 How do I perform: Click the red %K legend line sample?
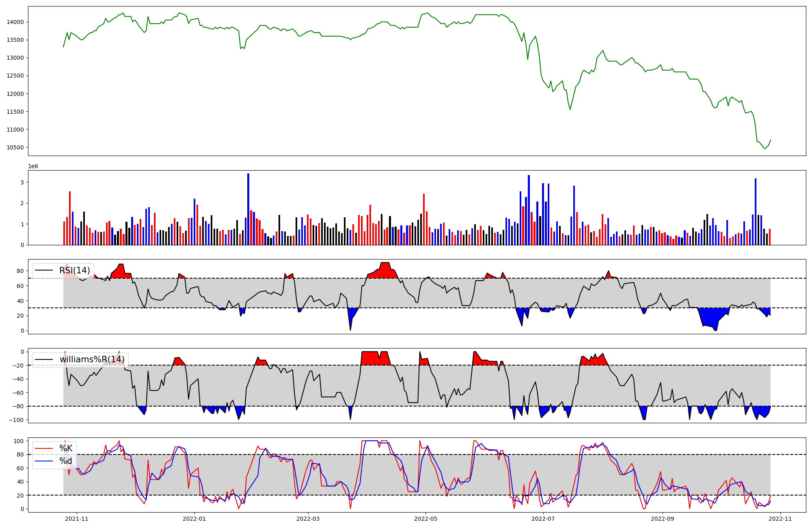coord(44,448)
